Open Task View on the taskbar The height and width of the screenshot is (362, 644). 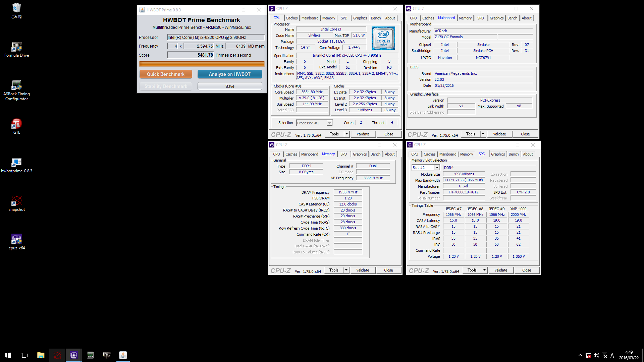coord(24,355)
